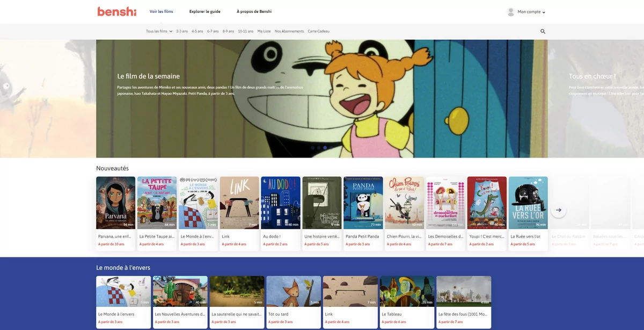Open the La Ruée vers l'or poster
This screenshot has width=644, height=330.
pyautogui.click(x=529, y=203)
